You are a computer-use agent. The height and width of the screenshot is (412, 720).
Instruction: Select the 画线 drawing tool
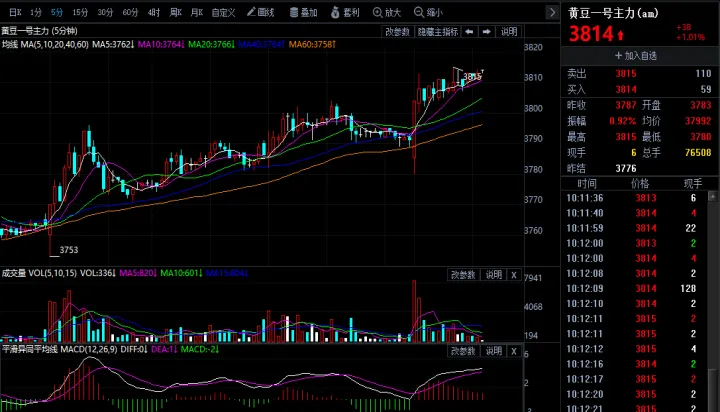(x=261, y=13)
